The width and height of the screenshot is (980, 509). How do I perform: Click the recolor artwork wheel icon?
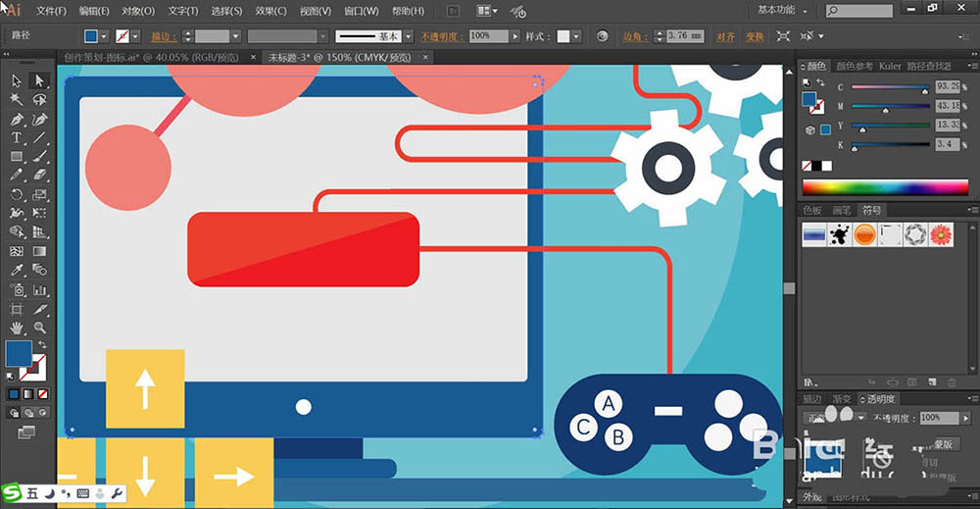[x=602, y=36]
